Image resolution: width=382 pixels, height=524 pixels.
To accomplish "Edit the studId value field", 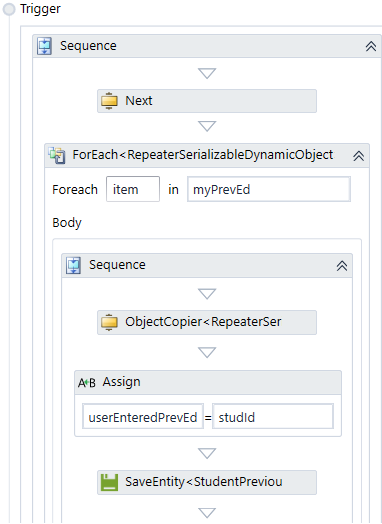I will (273, 416).
